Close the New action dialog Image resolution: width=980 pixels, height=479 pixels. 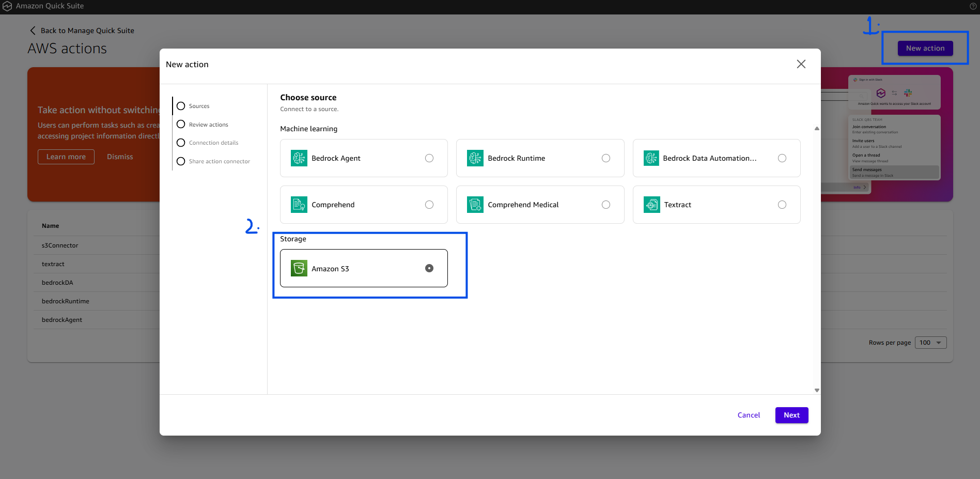(x=801, y=64)
